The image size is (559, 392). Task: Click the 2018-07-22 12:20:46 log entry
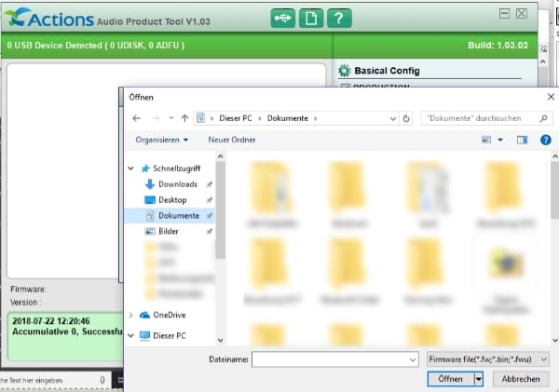51,320
